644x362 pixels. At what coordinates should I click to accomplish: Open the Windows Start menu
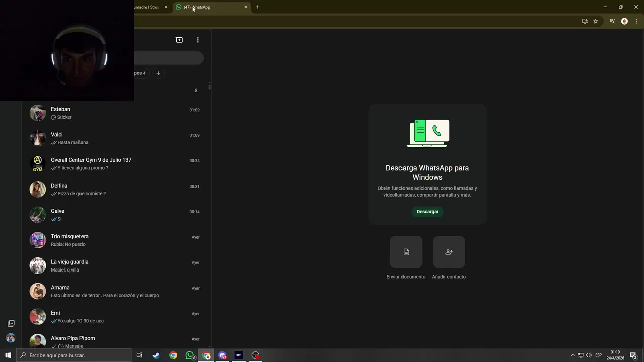tap(8, 355)
